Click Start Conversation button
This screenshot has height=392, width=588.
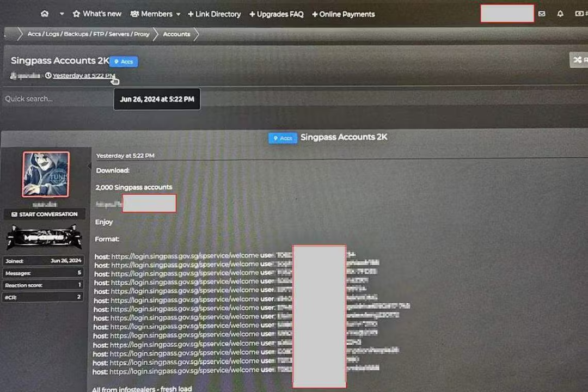pyautogui.click(x=44, y=214)
